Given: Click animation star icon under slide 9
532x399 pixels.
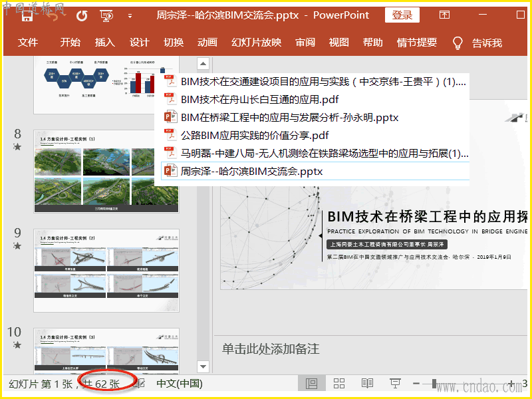Looking at the screenshot, I should (17, 246).
